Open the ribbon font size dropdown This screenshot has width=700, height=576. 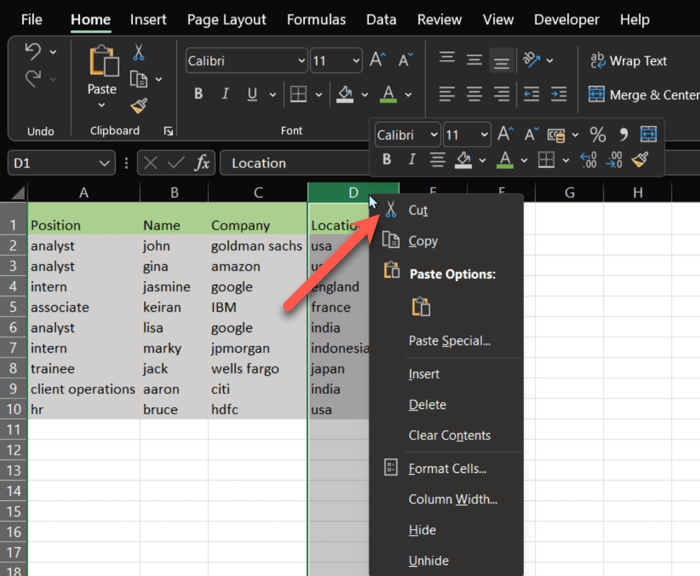coord(355,61)
